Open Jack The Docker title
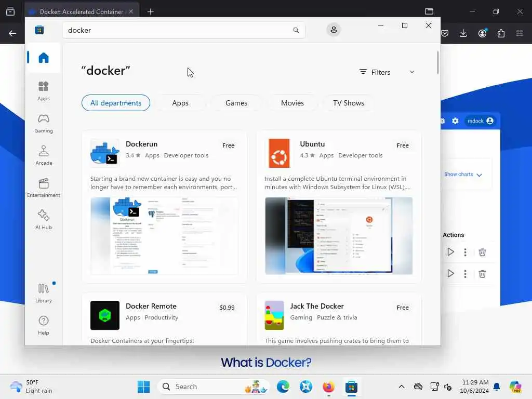This screenshot has width=532, height=399. 317,306
